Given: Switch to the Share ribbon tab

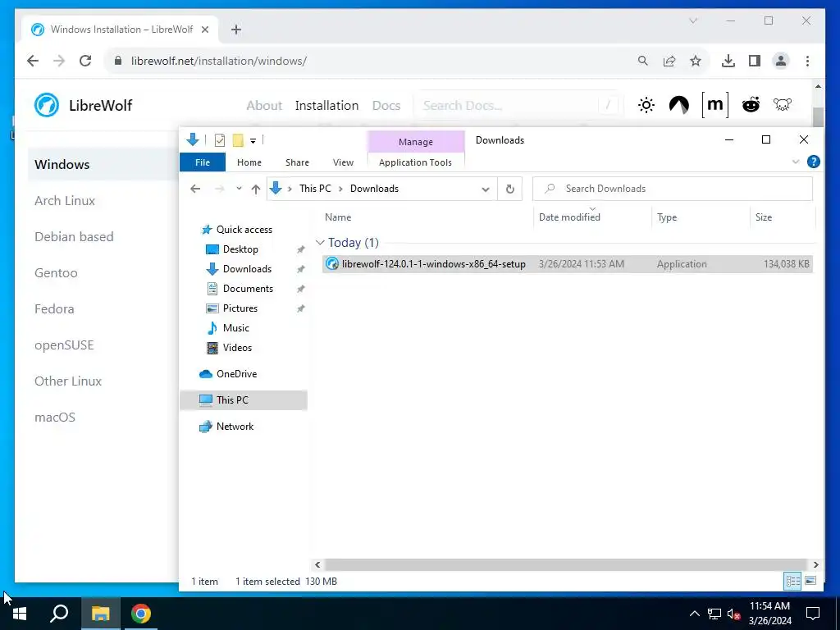Looking at the screenshot, I should pos(297,162).
